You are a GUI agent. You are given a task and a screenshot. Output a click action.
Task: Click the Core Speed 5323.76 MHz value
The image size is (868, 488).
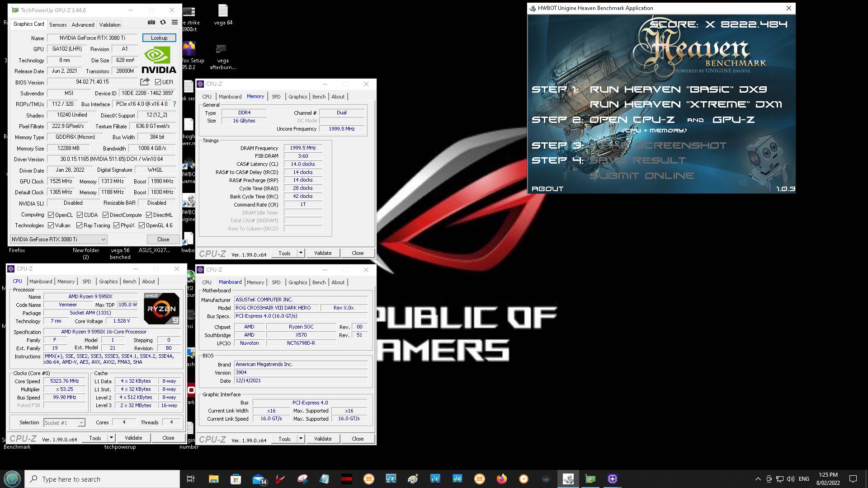pos(64,381)
